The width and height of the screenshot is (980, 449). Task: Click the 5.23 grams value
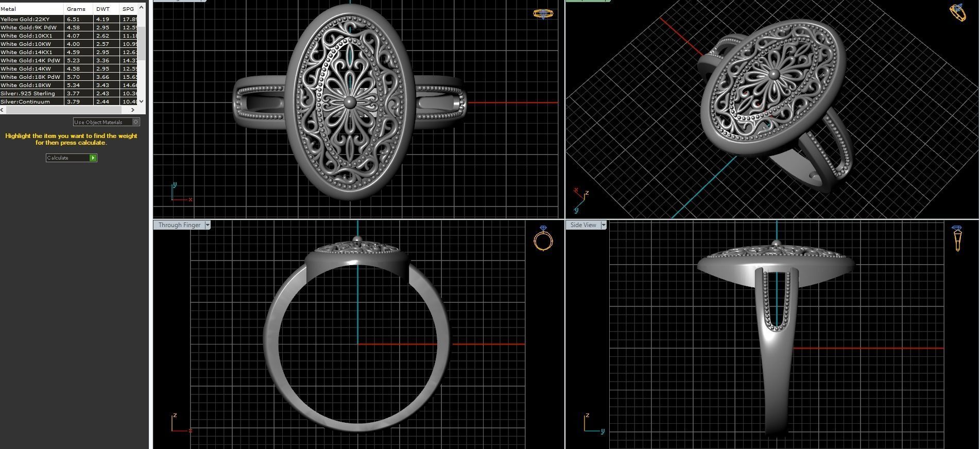pos(73,60)
